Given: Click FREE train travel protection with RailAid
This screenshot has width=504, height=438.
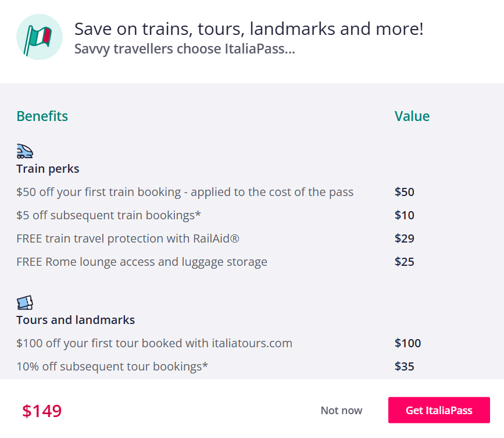Looking at the screenshot, I should 128,238.
